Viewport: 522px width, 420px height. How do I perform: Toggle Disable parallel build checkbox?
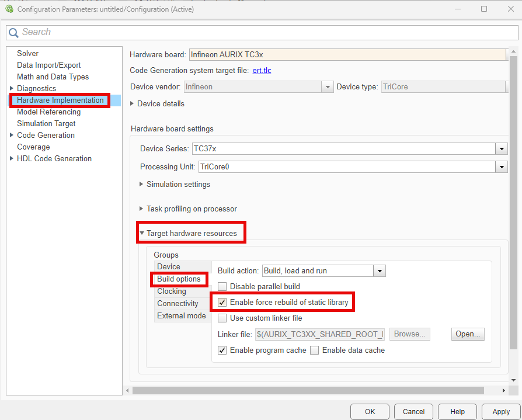pyautogui.click(x=222, y=287)
